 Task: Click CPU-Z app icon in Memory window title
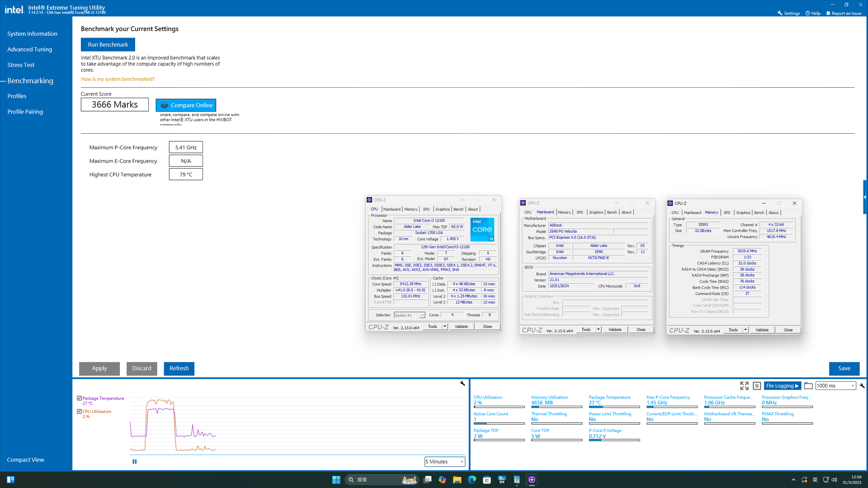point(670,203)
